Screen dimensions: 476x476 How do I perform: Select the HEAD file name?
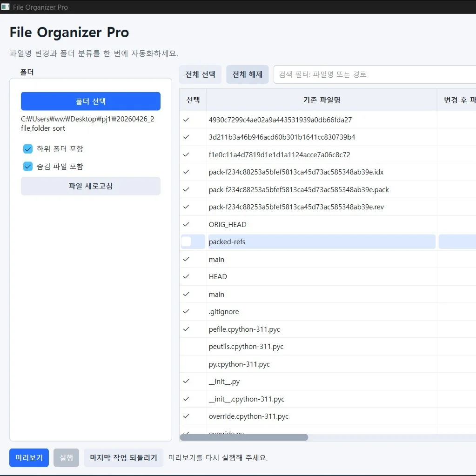[x=218, y=277]
